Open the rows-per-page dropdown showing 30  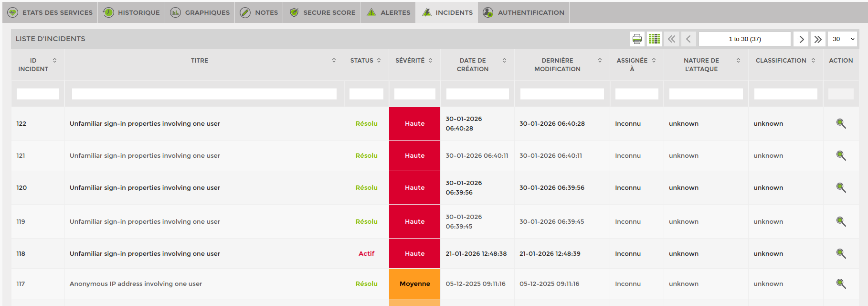coord(843,39)
